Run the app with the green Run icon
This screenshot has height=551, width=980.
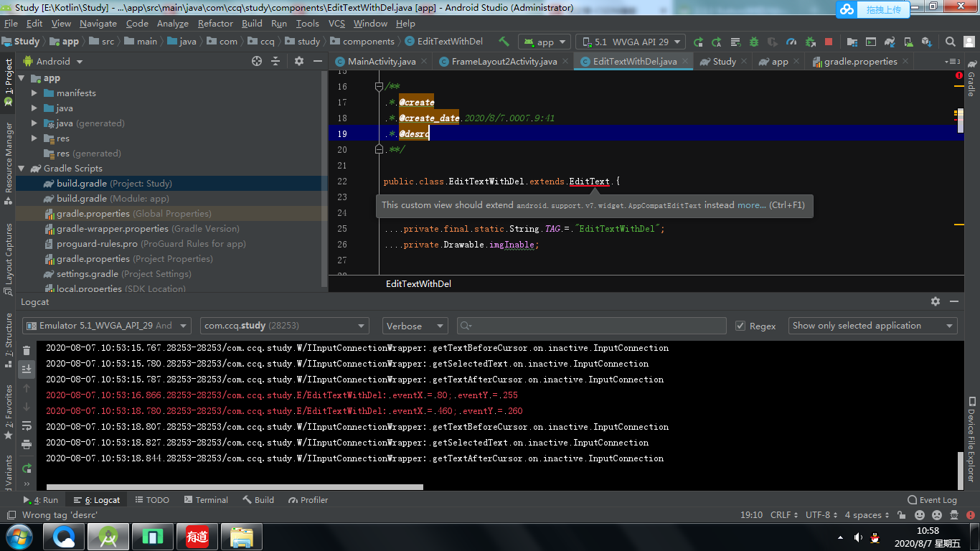[x=698, y=41]
